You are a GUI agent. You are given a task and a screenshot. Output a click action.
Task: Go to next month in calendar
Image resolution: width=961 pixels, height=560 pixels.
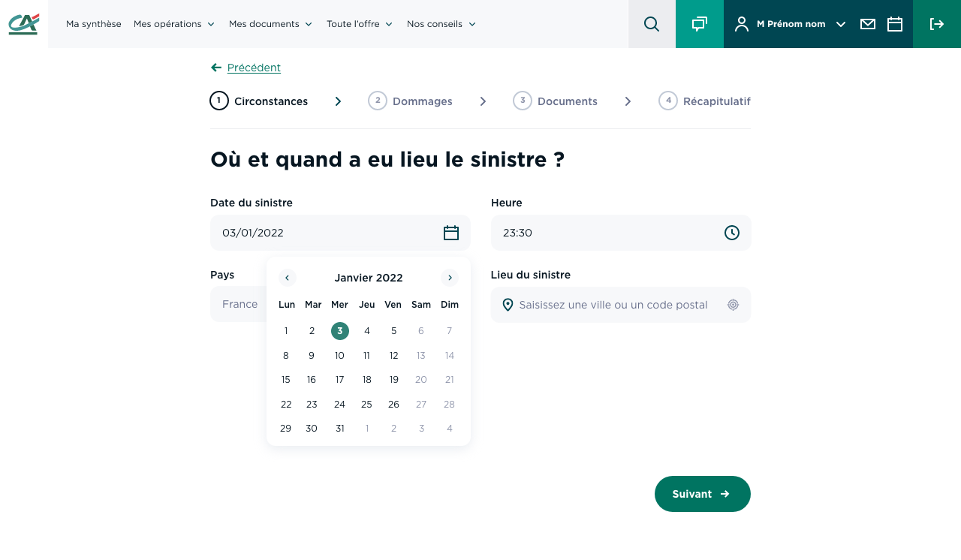click(x=450, y=278)
